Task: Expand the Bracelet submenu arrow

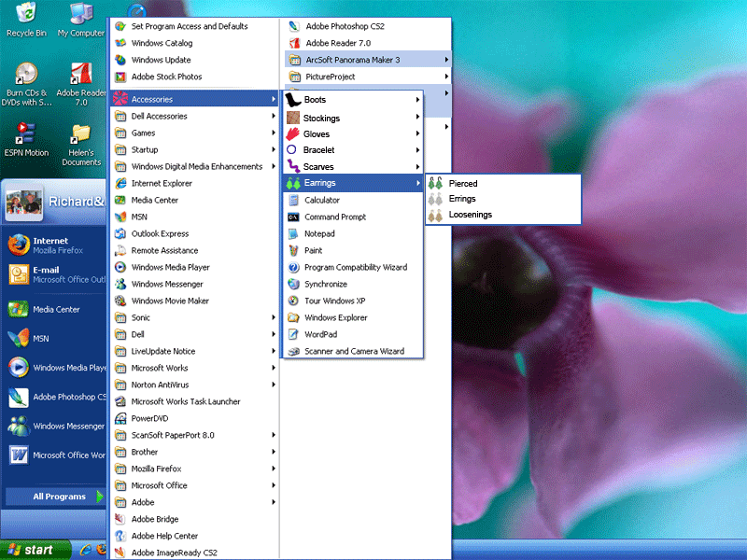Action: click(417, 150)
